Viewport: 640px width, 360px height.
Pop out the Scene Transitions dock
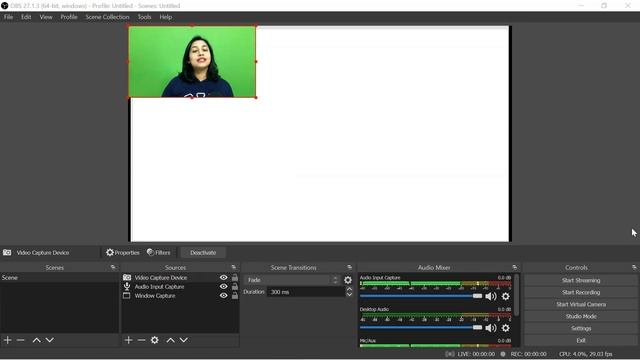(349, 267)
